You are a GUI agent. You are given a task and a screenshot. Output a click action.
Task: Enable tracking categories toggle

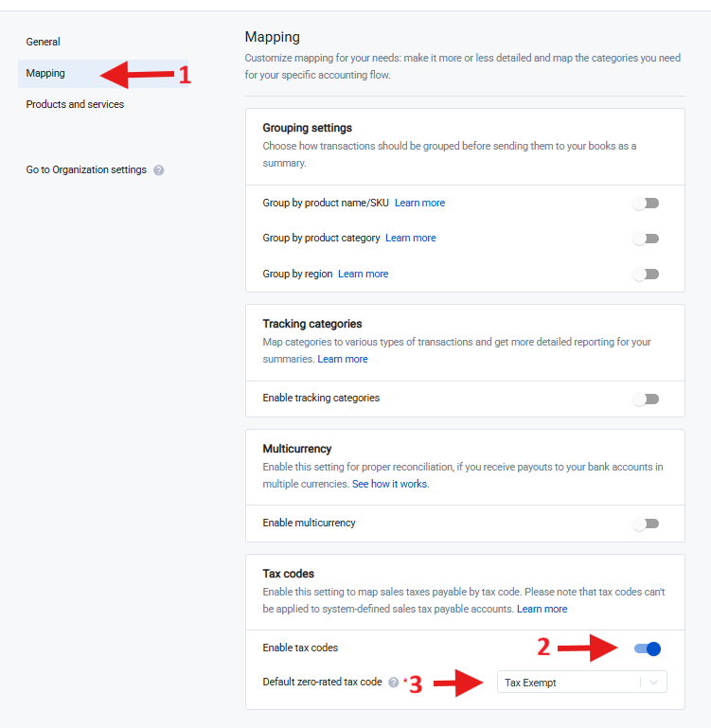[x=646, y=399]
